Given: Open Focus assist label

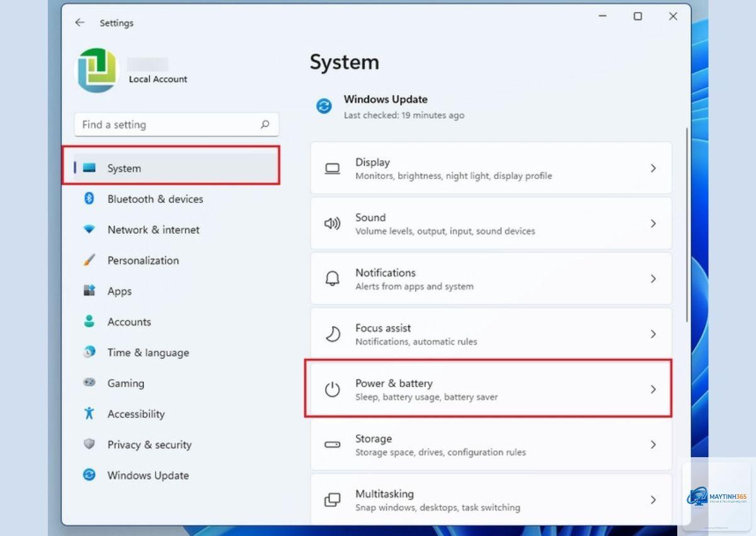Looking at the screenshot, I should click(x=383, y=328).
